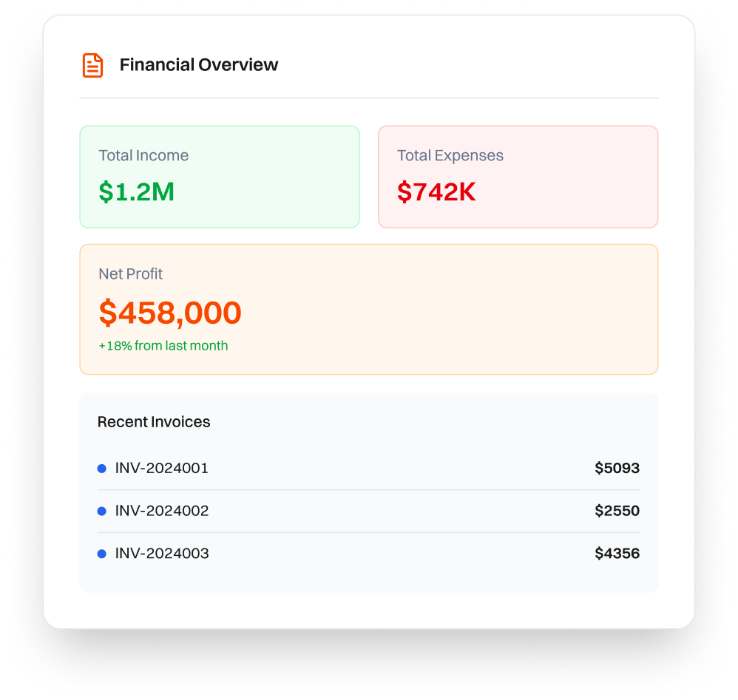The image size is (738, 700).
Task: Click the Recent Invoices section title
Action: pyautogui.click(x=154, y=422)
